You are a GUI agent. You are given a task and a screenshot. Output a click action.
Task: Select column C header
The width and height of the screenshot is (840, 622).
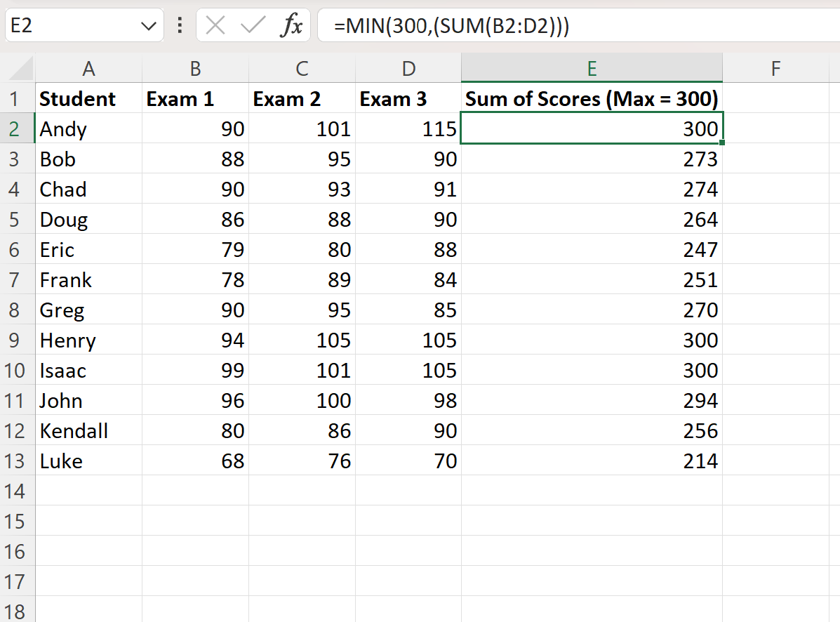point(302,69)
